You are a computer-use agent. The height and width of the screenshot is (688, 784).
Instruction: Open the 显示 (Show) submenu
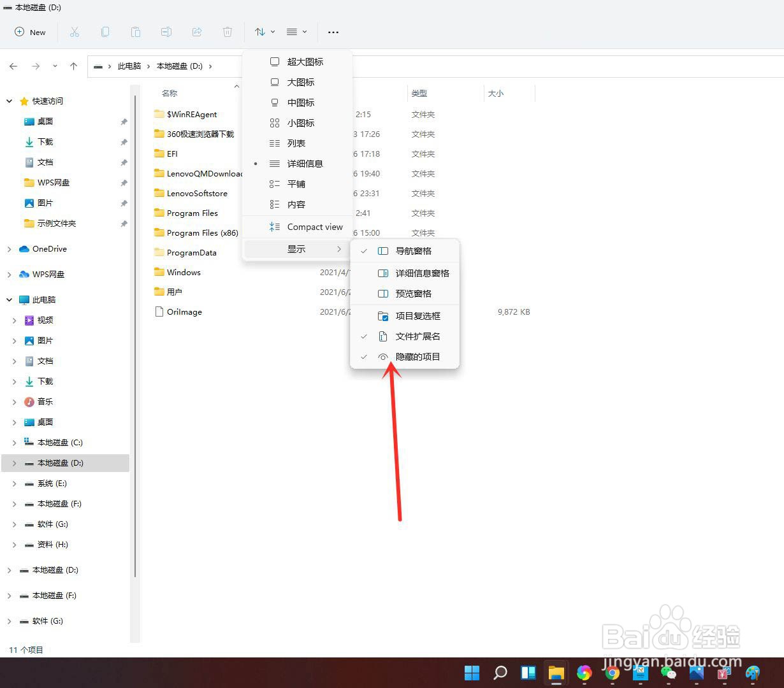tap(297, 249)
